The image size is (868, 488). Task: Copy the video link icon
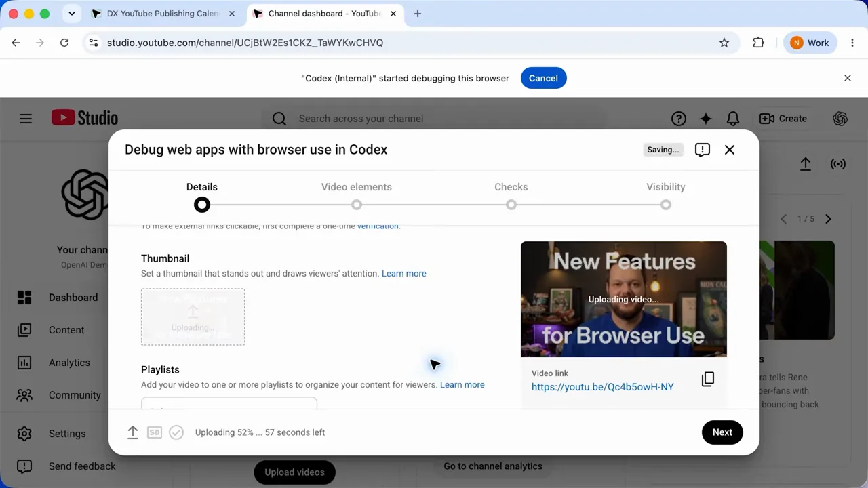[x=708, y=380]
